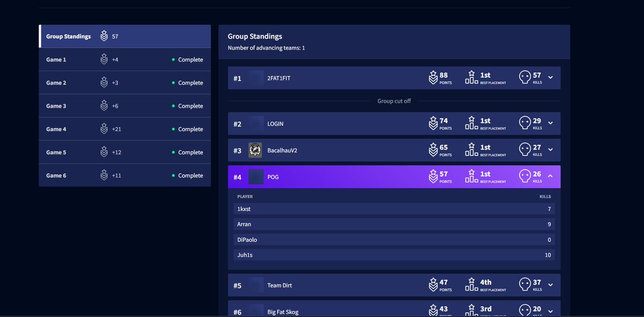Expand the LOGIN team row chevron
Screen dimensions: 644x317
click(x=550, y=124)
